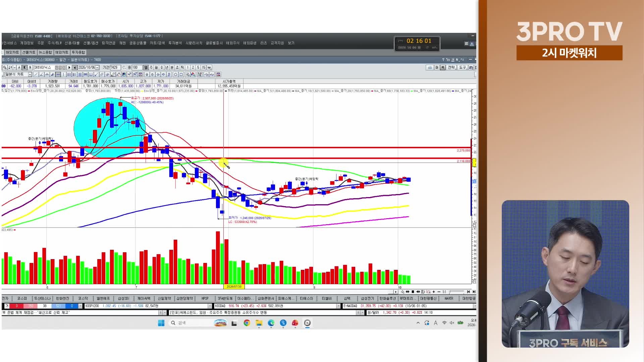Click the chart zoom magnifier tool

point(187,74)
